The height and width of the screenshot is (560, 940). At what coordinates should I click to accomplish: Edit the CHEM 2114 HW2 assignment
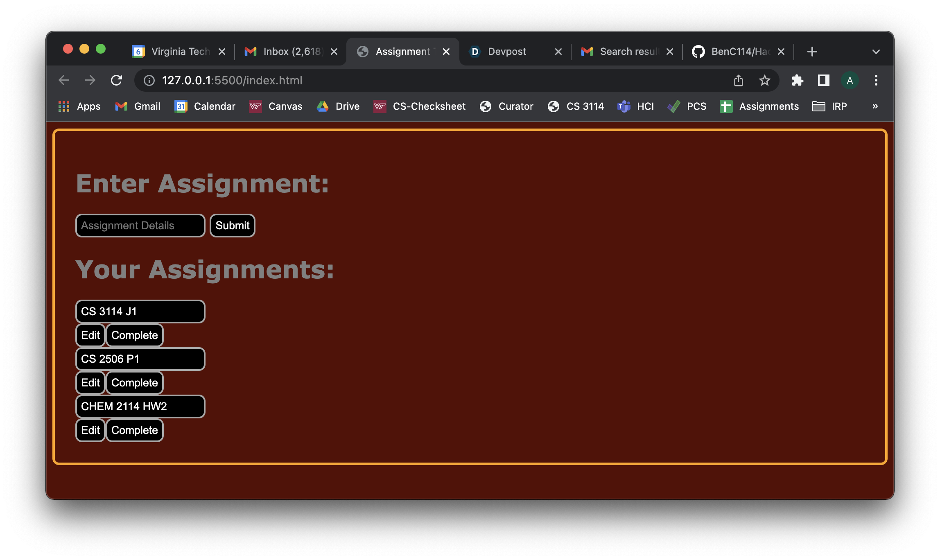(x=90, y=430)
